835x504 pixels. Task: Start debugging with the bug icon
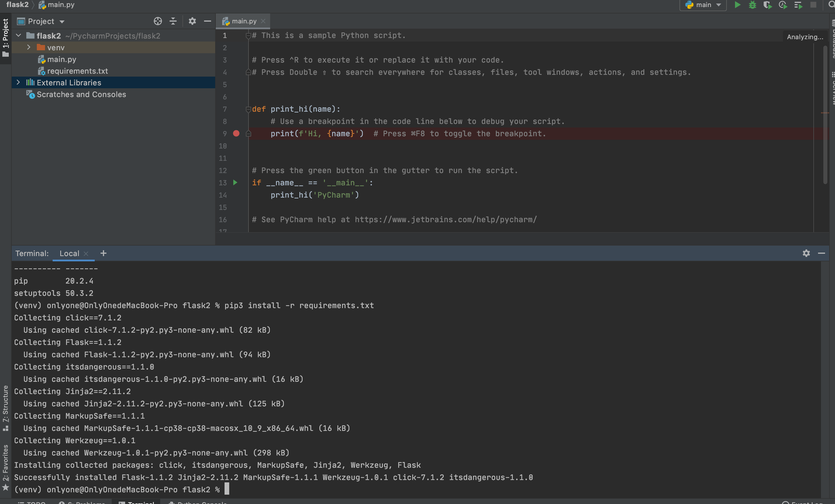752,5
